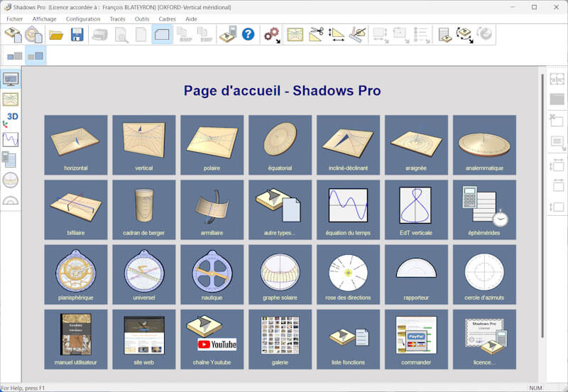The height and width of the screenshot is (392, 568).
Task: Select the rose des directions tile
Action: pyautogui.click(x=348, y=275)
